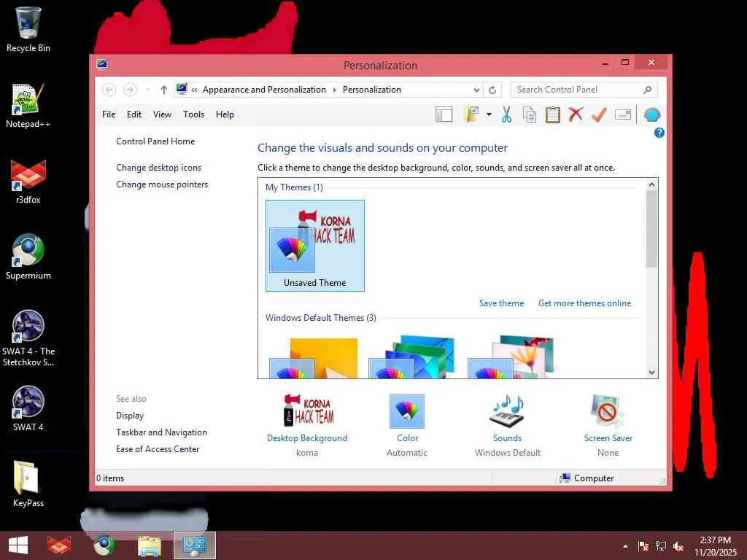Go up one level arrow

pos(164,90)
